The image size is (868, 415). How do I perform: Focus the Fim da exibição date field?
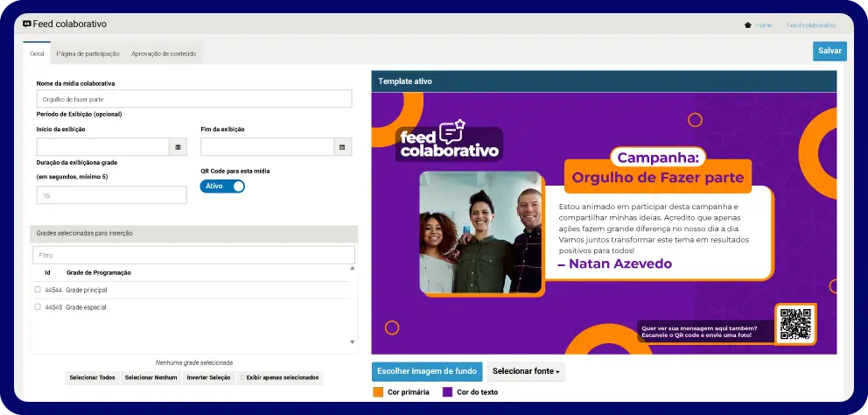point(268,147)
